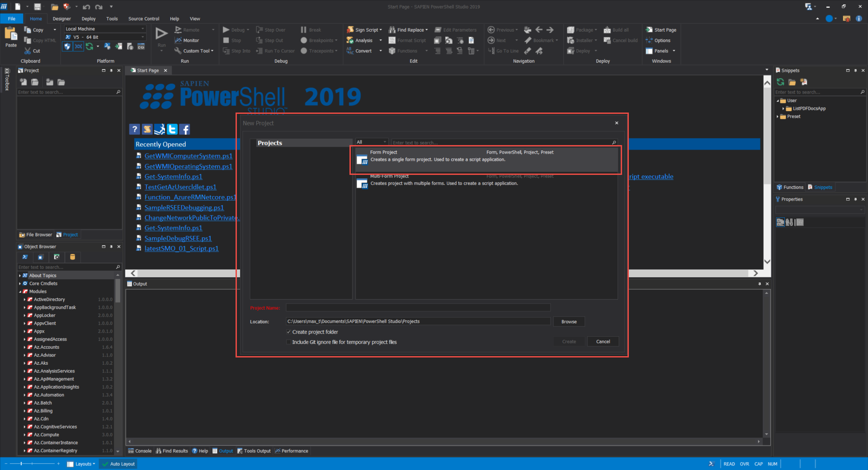Click the Copy icon in Clipboard
868x470 pixels.
tap(28, 30)
